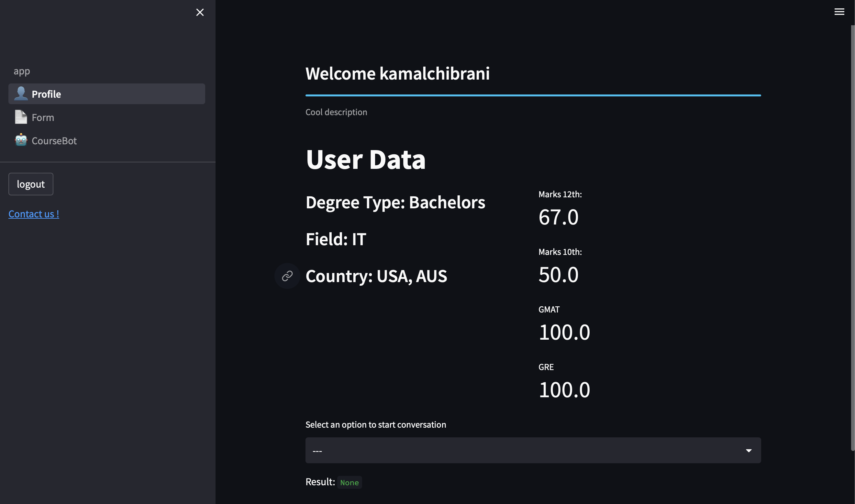
Task: Click the Result None code badge
Action: [349, 483]
